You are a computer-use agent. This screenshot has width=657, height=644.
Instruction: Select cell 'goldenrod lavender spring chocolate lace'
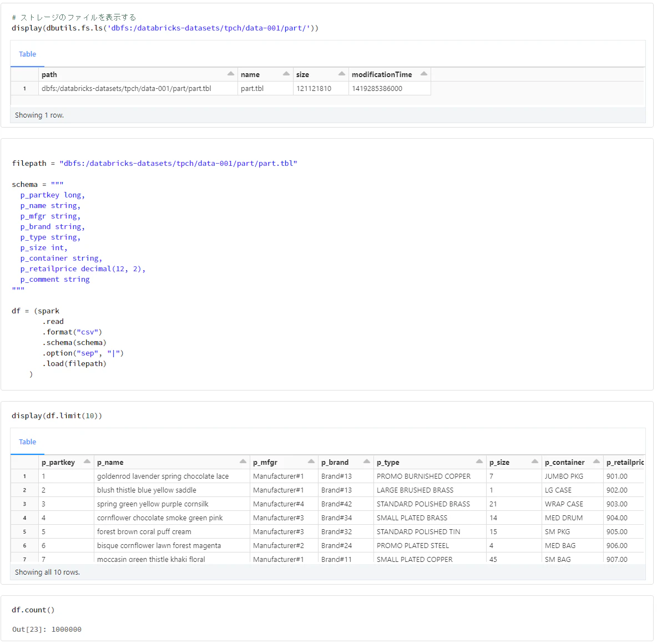click(x=172, y=476)
